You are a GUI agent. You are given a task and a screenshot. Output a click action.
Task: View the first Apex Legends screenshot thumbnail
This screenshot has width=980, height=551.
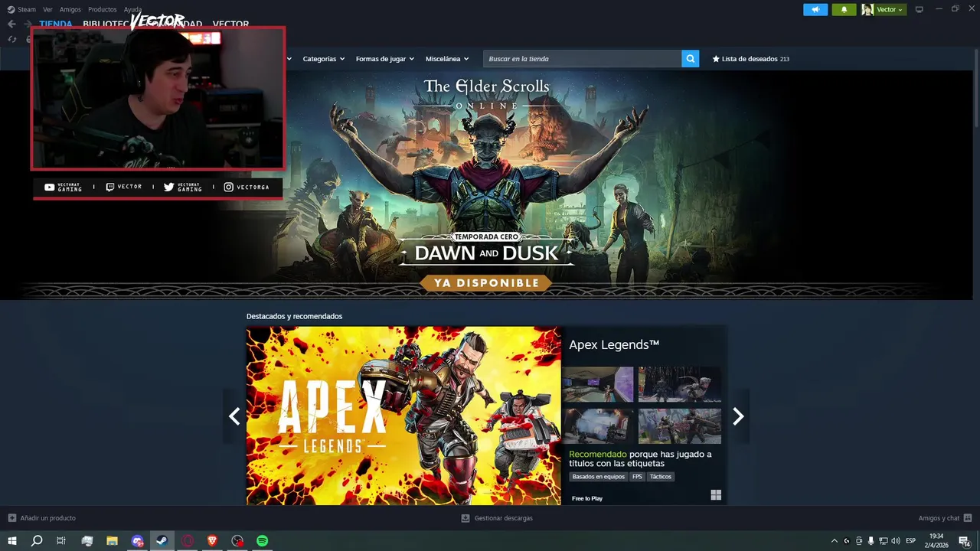point(598,384)
